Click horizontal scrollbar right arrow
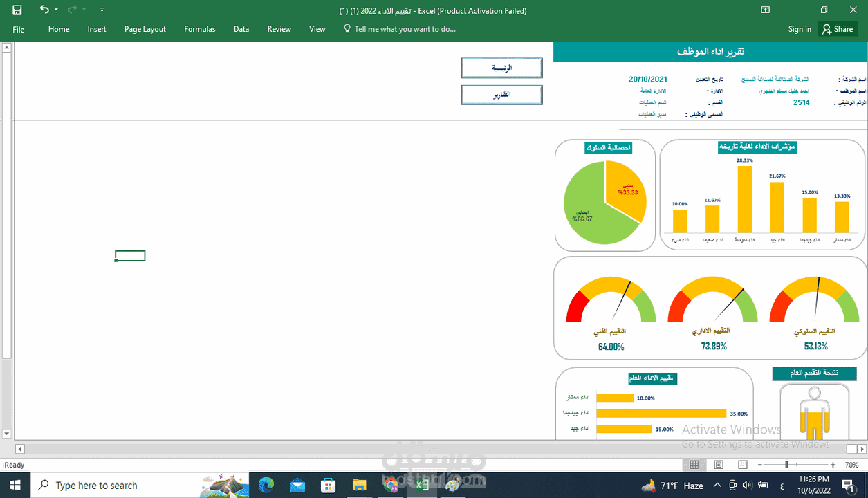The image size is (868, 498). [862, 449]
